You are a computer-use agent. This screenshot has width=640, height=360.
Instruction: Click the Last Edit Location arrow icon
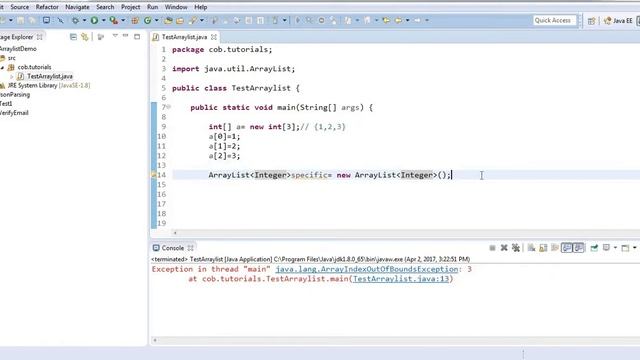pyautogui.click(x=386, y=20)
